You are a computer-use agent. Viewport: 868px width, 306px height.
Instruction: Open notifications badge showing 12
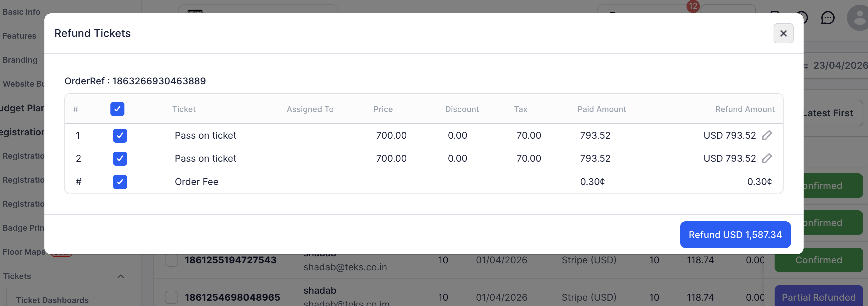click(x=693, y=6)
